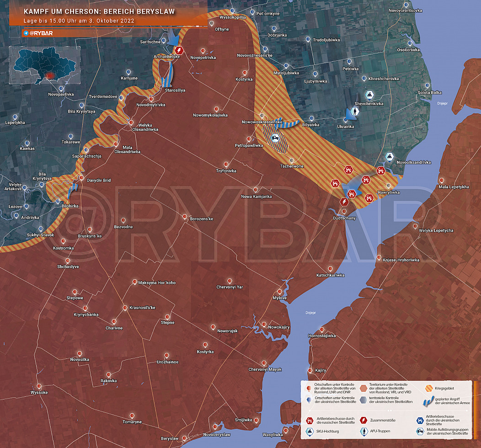Click the Lage bis 15.00 Uhr date subtitle

pos(79,22)
